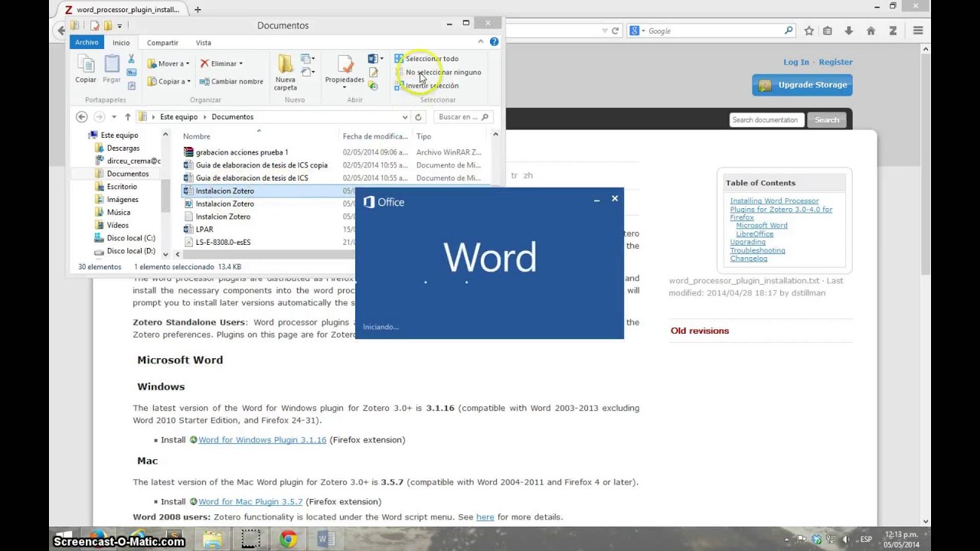Screen dimensions: 980x551
Task: Click the Firefox Google search field
Action: pyautogui.click(x=713, y=31)
